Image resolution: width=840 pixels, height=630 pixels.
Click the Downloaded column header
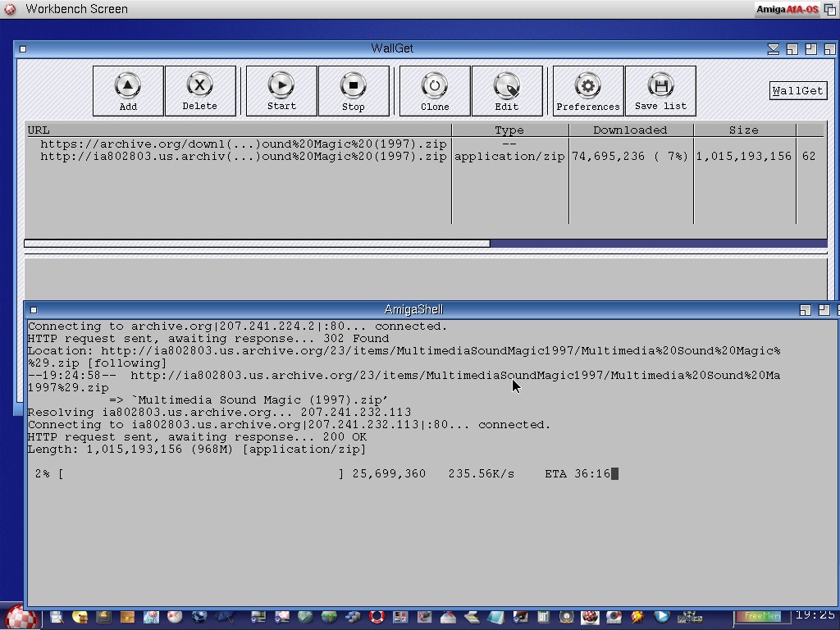[630, 130]
